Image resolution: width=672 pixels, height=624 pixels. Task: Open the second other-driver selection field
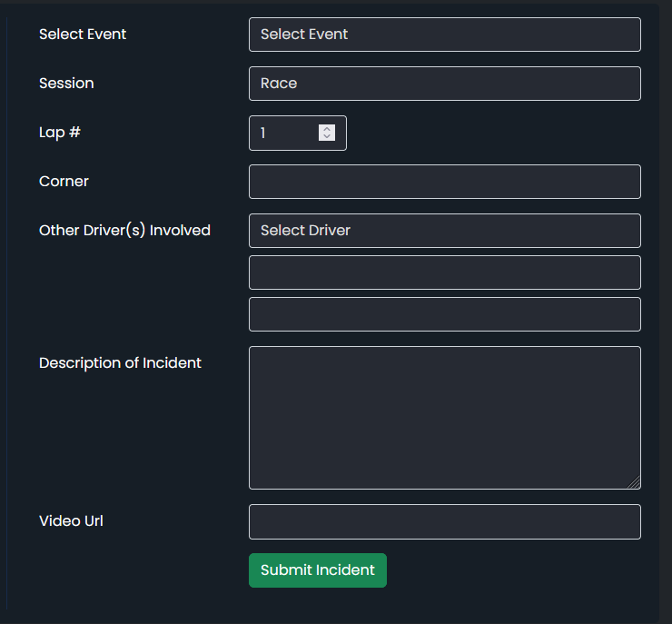tap(445, 272)
